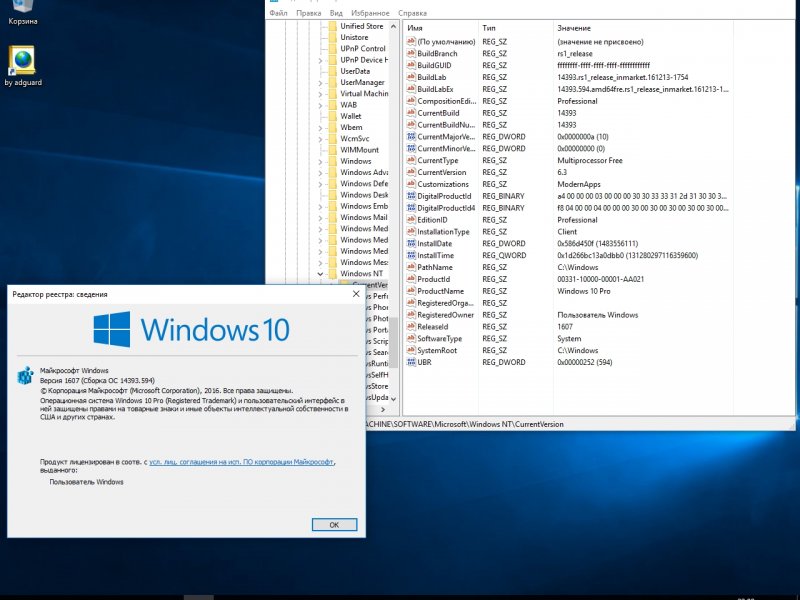Click the 'rs1_release' value data
The image size is (800, 600).
click(x=574, y=53)
